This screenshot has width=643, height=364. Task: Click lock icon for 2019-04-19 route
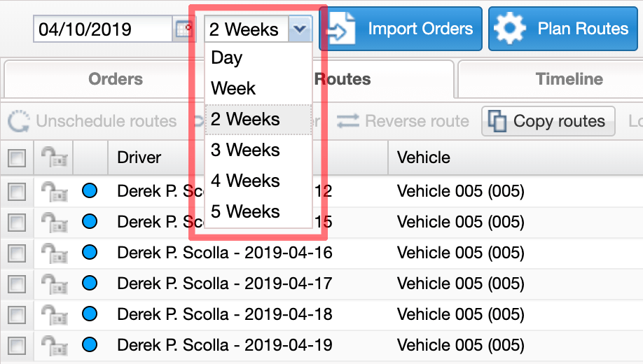click(54, 344)
